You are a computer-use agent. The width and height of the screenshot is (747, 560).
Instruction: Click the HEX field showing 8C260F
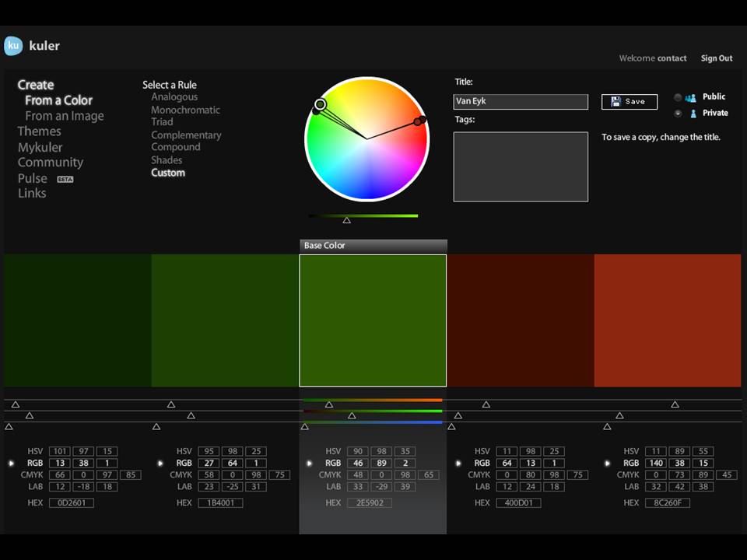(x=668, y=503)
